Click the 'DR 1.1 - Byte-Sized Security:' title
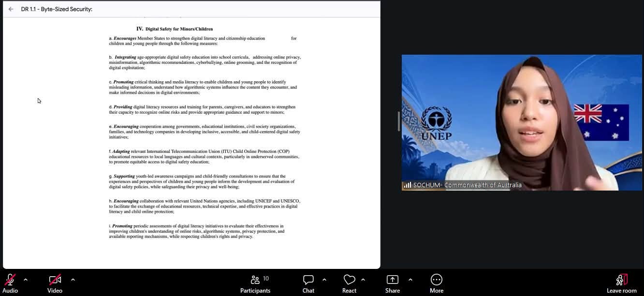 point(57,9)
